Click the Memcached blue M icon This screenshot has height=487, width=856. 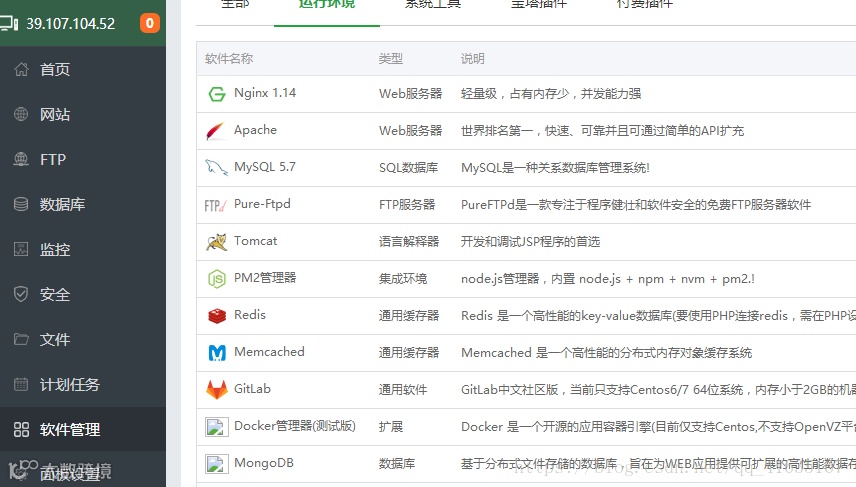217,353
